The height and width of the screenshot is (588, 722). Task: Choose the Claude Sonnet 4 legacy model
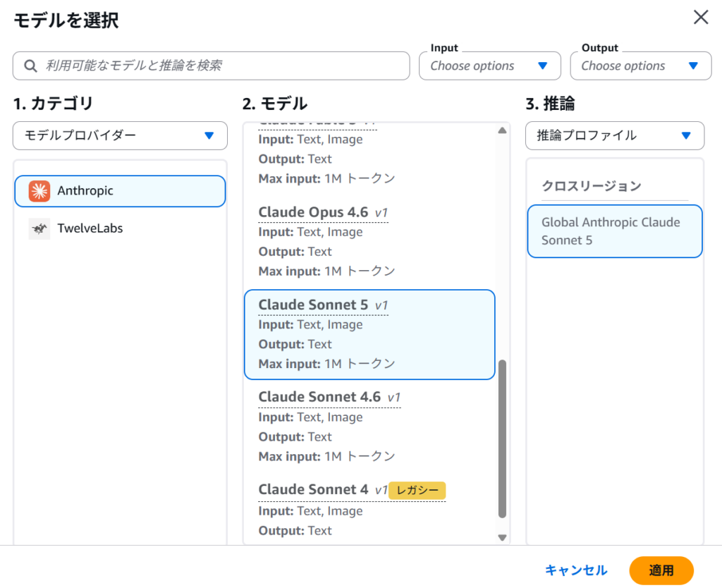point(369,510)
